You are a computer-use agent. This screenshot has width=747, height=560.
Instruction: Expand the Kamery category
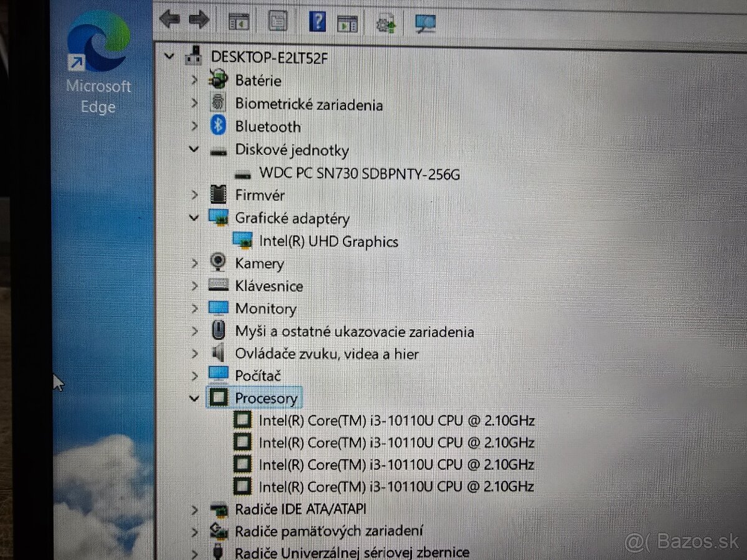point(194,263)
